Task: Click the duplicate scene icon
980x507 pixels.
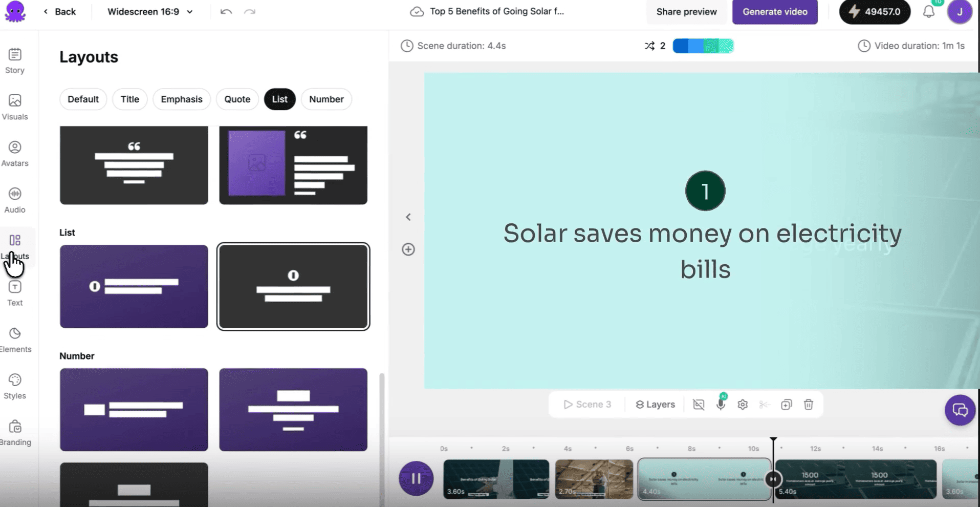Action: click(x=787, y=405)
